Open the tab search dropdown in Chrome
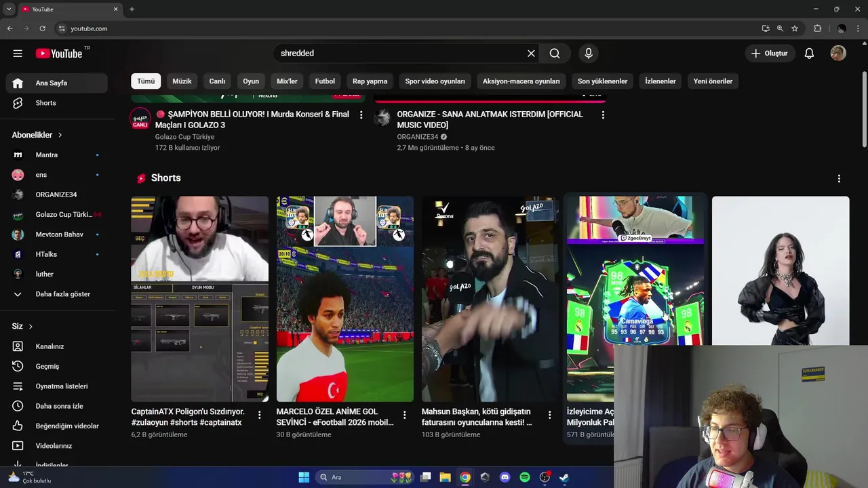 point(9,9)
